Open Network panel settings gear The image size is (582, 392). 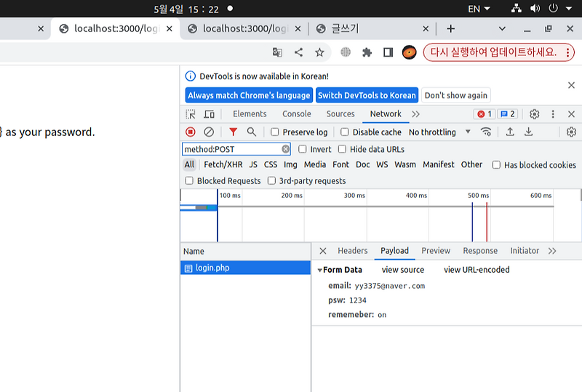pos(571,132)
